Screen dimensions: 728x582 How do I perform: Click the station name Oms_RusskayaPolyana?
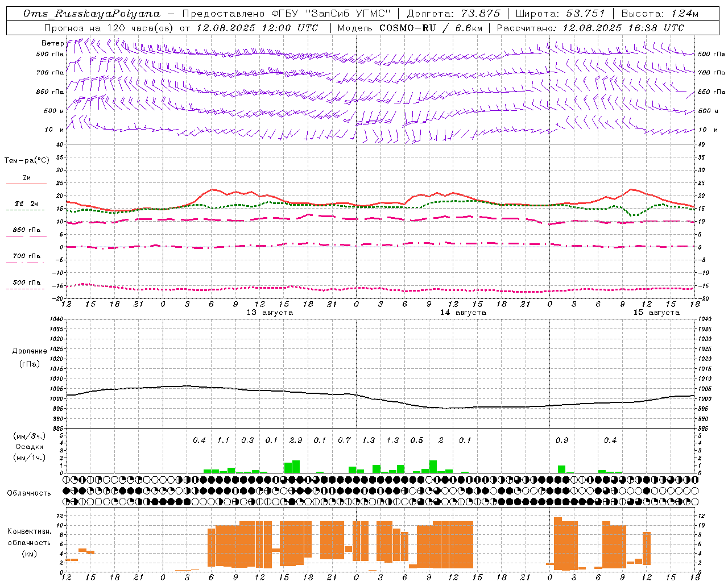point(92,14)
